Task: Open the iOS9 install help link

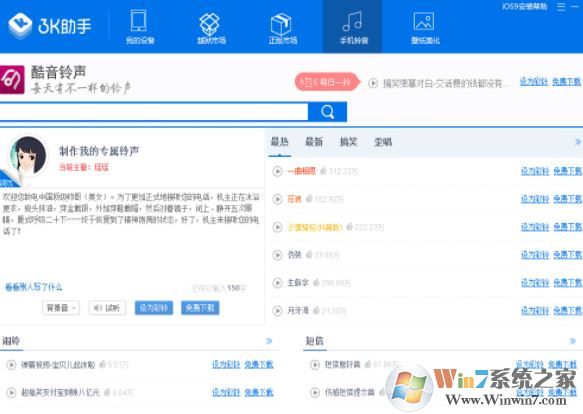Action: click(525, 6)
